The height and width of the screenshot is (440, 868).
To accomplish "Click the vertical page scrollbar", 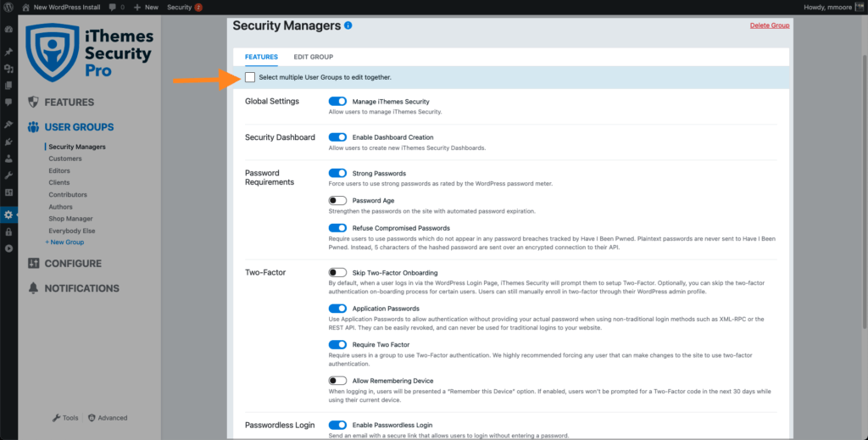I will [864, 188].
